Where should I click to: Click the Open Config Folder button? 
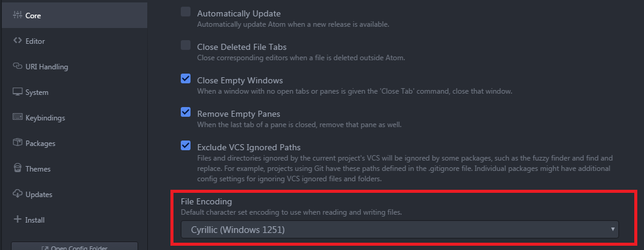(74, 248)
